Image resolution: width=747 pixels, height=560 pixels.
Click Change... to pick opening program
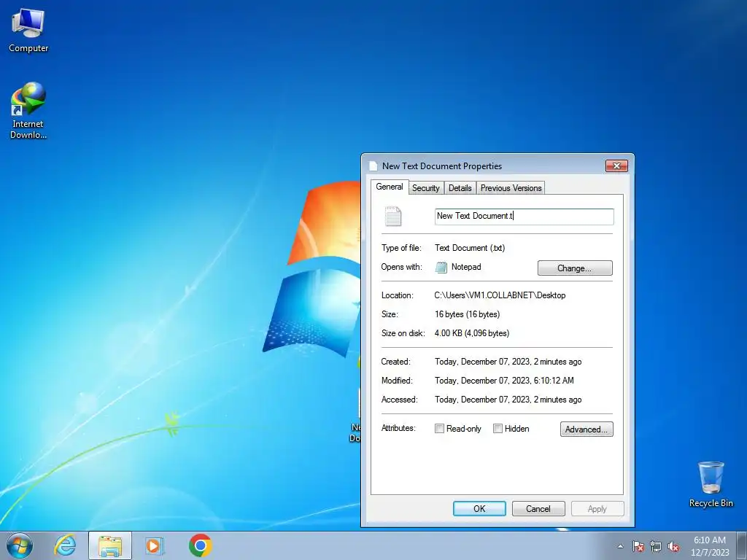click(575, 268)
